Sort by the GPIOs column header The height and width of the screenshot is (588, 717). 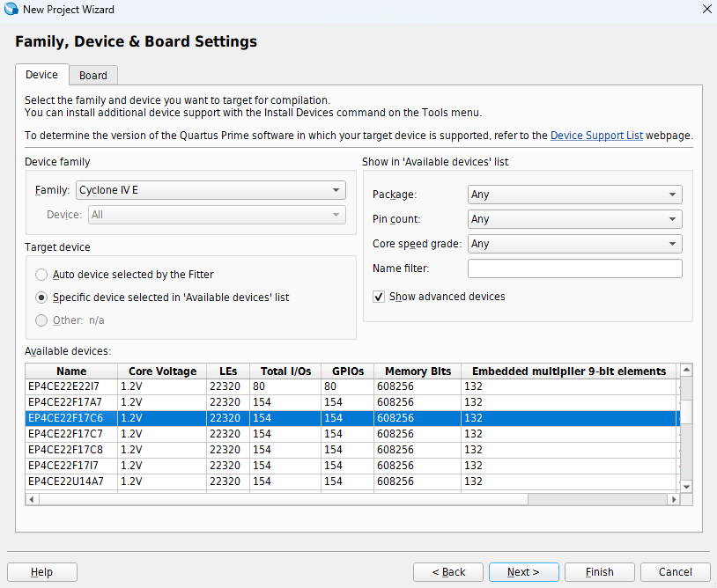tap(348, 371)
